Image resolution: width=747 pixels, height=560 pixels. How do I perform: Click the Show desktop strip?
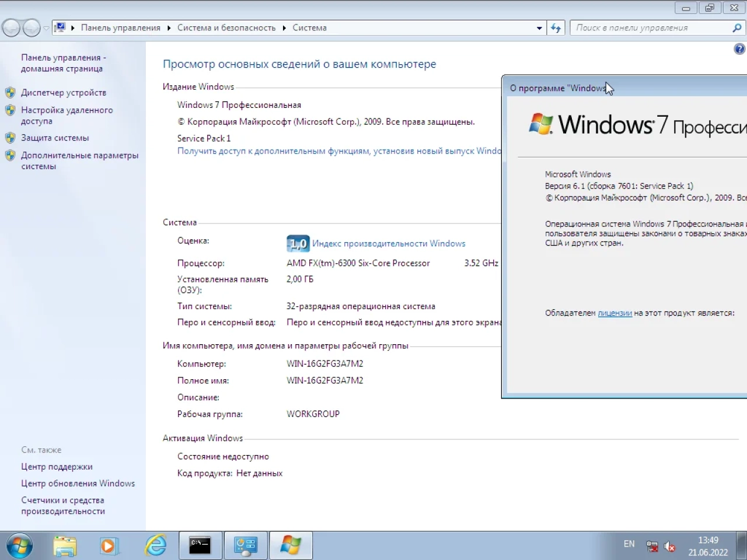tap(742, 546)
